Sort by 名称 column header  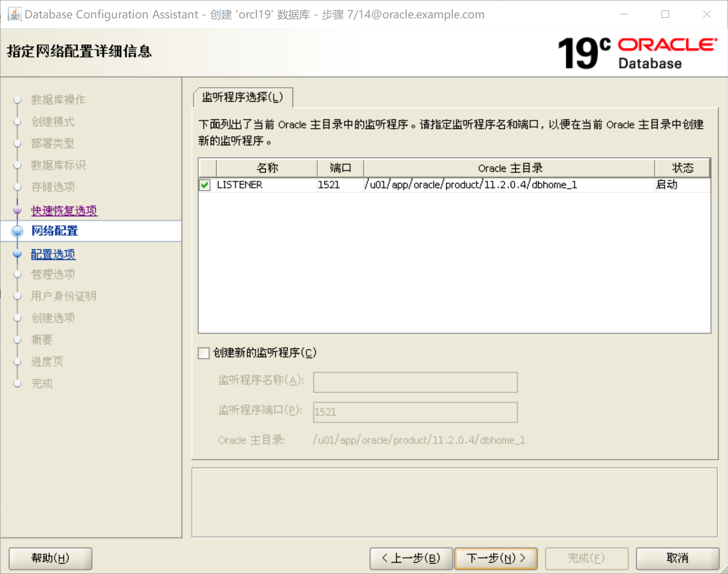pos(267,168)
